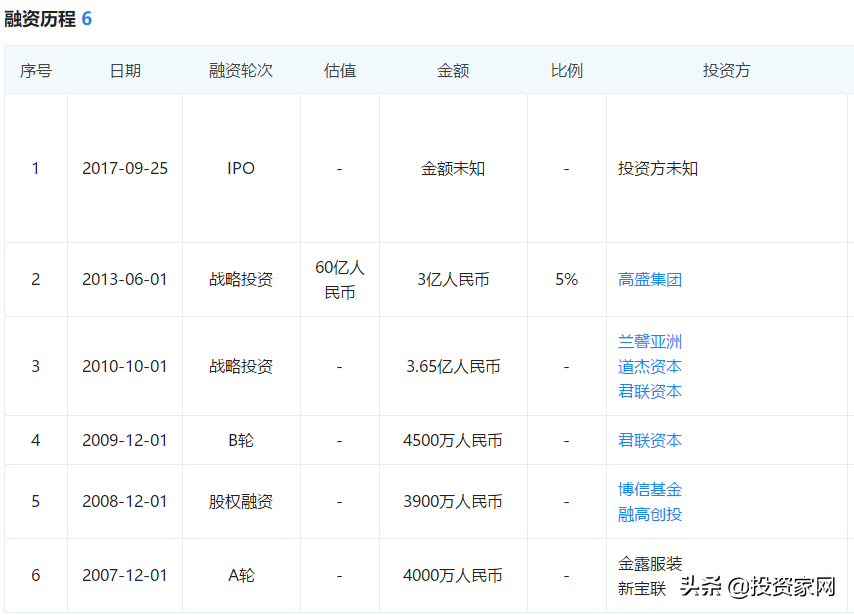Click the 金露服装 investor entry
The image size is (854, 615).
[650, 564]
